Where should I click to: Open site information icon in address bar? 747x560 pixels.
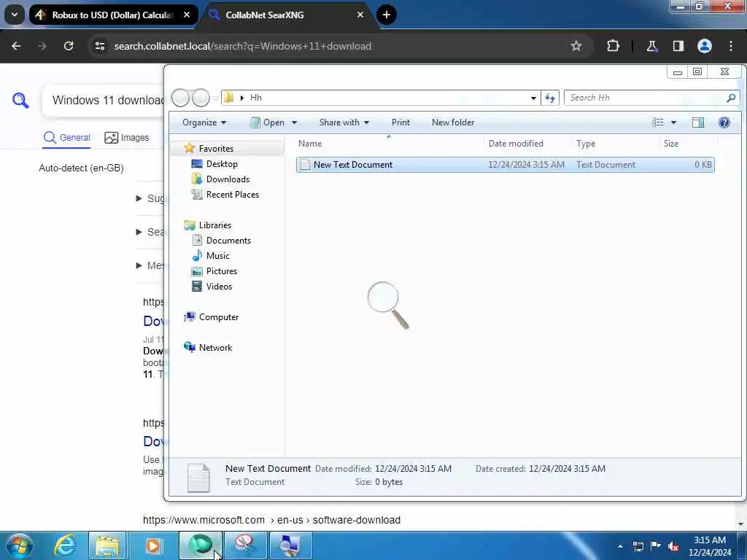[99, 46]
